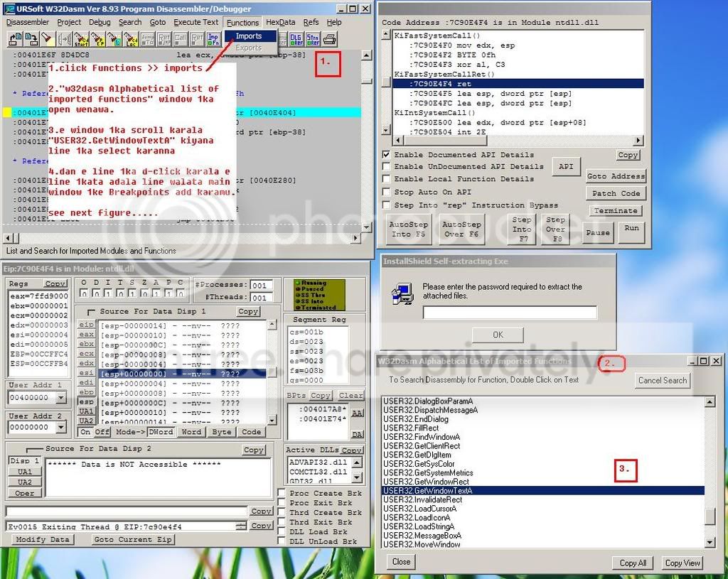Click the Goto Program Entry Point (EP) icon
Image resolution: width=728 pixels, height=579 pixels.
coord(97,39)
